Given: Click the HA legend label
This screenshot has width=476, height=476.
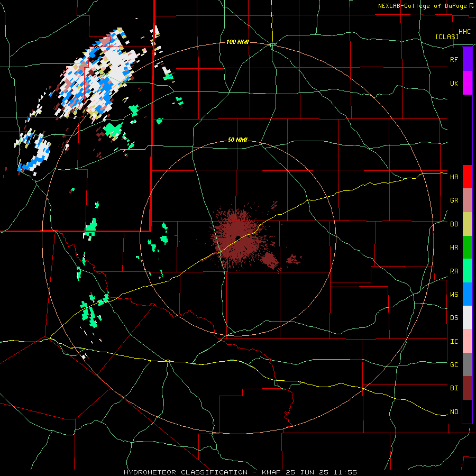Looking at the screenshot, I should (x=454, y=177).
